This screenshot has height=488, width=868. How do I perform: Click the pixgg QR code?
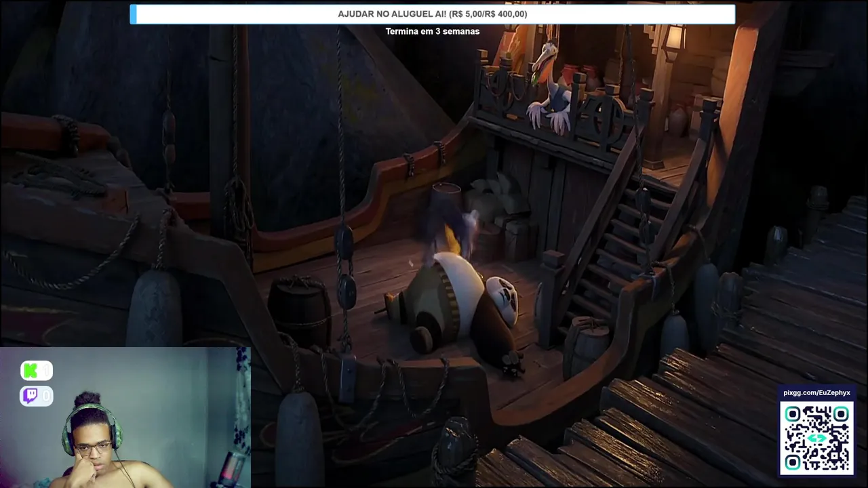point(817,438)
